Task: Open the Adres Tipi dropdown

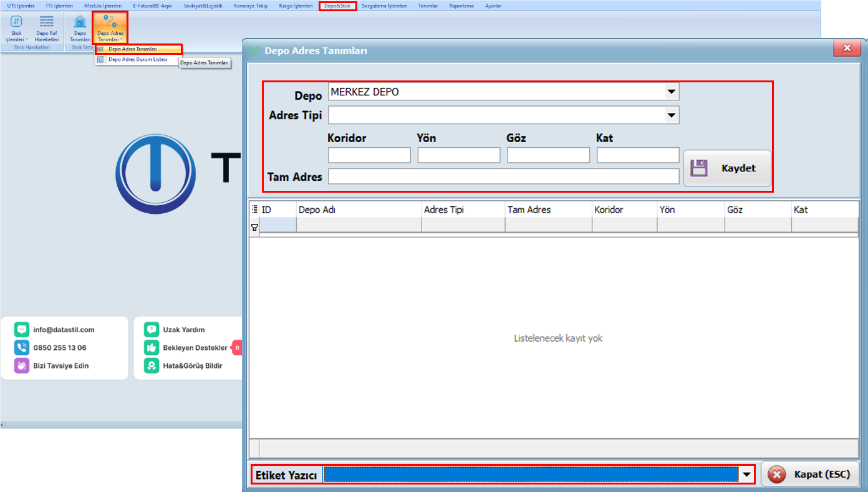Action: [x=671, y=115]
